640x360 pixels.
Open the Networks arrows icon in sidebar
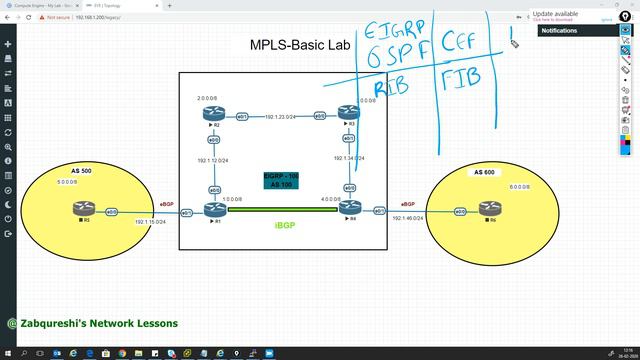click(8, 73)
